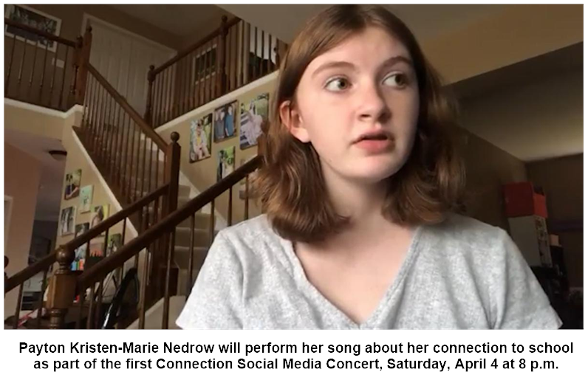Screen dimensions: 588x383
Task: Click the lower left wall photo cluster
Action: pos(88,213)
